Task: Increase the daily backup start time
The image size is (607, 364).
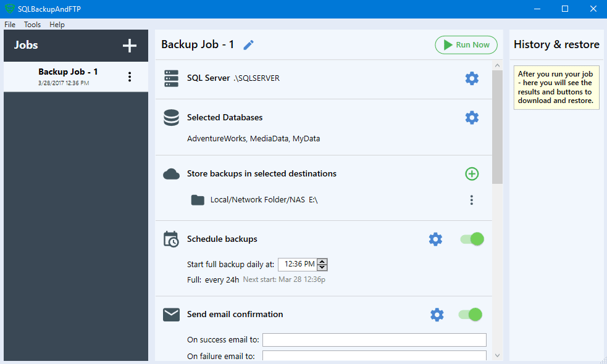Action: coord(324,262)
